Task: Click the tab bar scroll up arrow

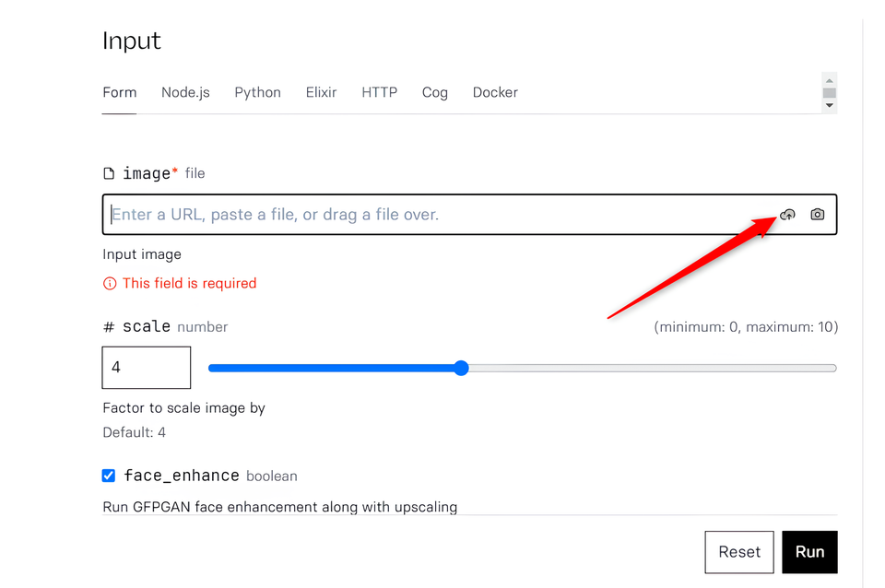Action: (829, 81)
